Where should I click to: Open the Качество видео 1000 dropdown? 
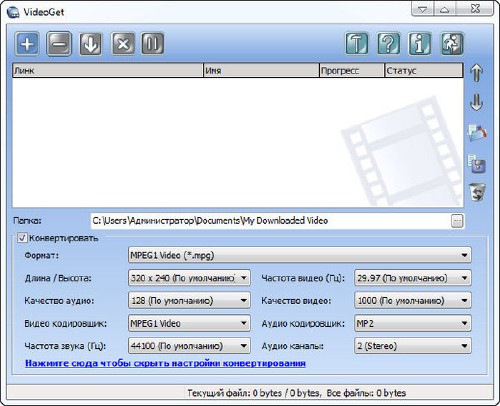[413, 301]
